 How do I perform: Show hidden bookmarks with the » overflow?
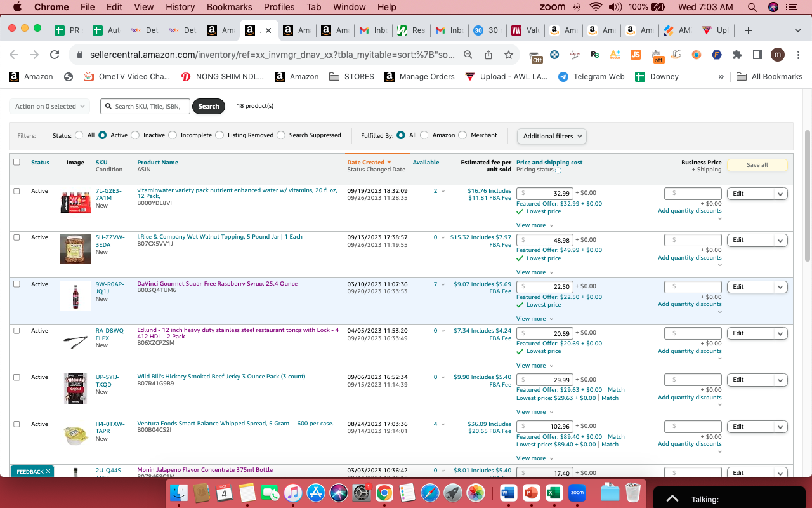pos(721,77)
